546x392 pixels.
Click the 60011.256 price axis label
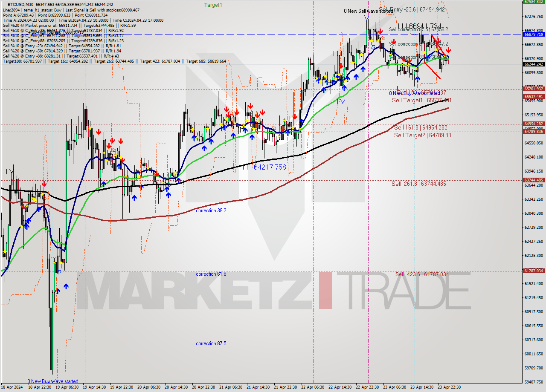point(533,354)
